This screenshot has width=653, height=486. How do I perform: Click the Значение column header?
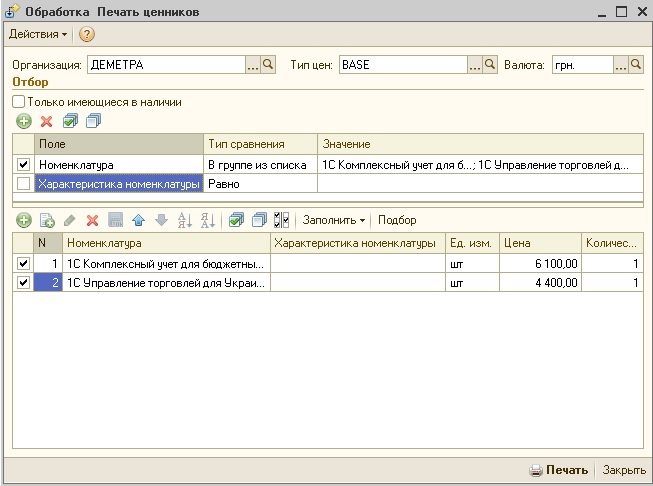[480, 144]
